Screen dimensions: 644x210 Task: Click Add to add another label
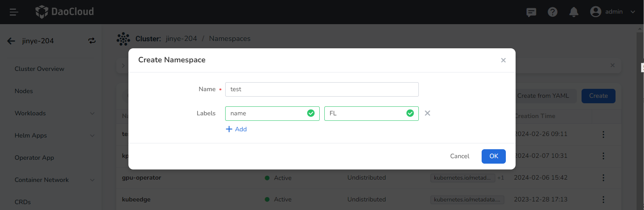coord(241,129)
